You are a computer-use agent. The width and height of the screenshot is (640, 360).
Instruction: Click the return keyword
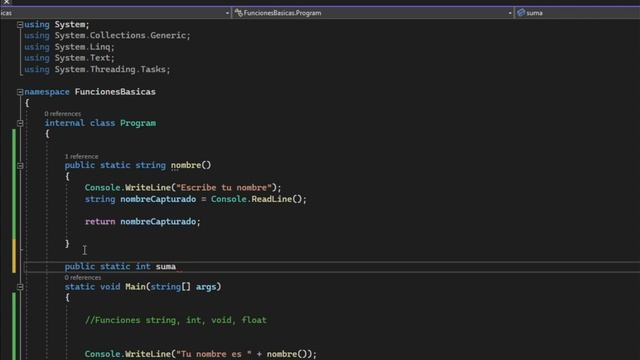(100, 222)
